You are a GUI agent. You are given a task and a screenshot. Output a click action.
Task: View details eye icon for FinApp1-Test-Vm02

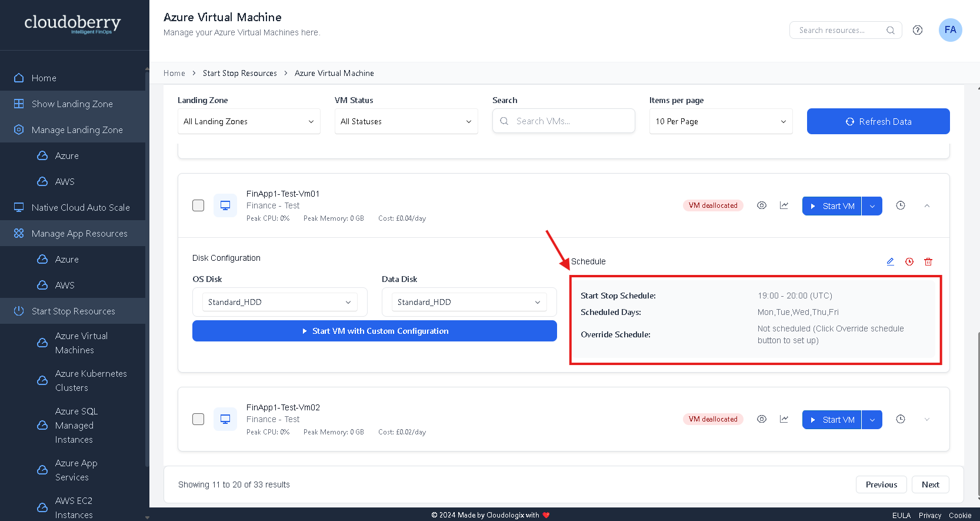coord(762,419)
